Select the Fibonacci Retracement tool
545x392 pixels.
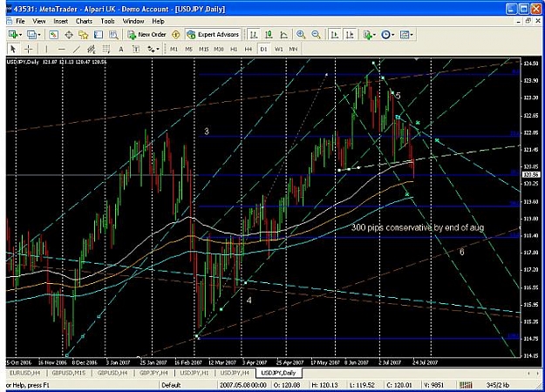pyautogui.click(x=106, y=49)
